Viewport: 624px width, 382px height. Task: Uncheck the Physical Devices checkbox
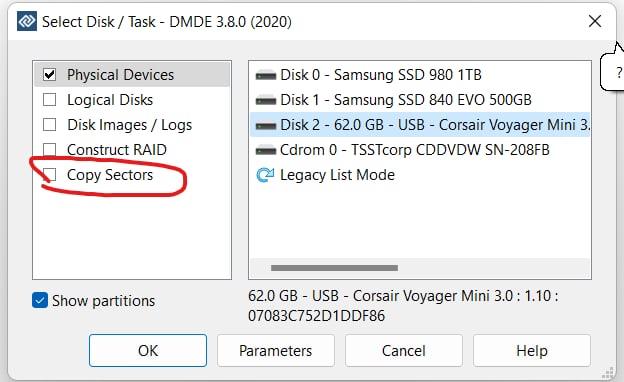(x=49, y=74)
